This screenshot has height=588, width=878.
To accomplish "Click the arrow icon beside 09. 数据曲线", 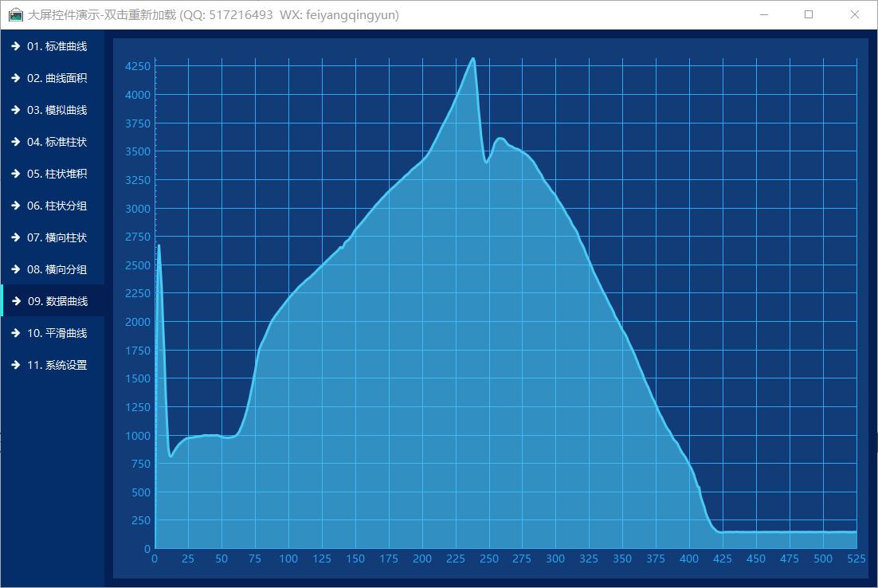I will [16, 301].
